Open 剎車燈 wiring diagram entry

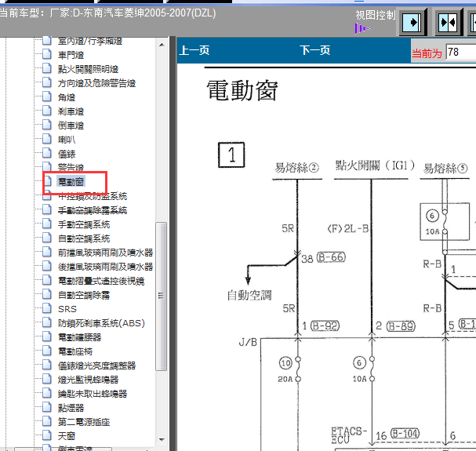point(71,111)
